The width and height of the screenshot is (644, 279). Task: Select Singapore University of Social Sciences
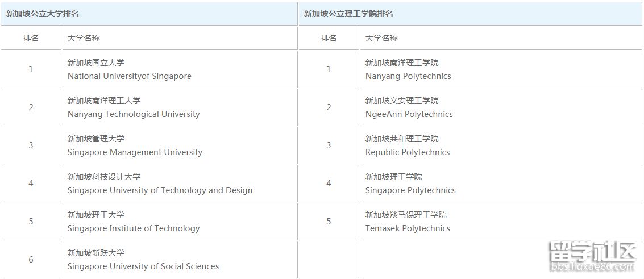(143, 266)
